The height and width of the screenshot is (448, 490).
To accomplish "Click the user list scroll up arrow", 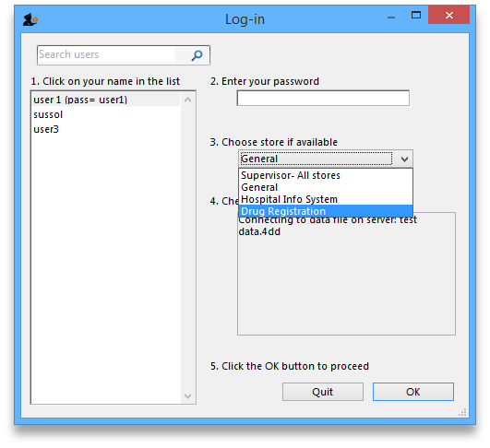I will [188, 100].
